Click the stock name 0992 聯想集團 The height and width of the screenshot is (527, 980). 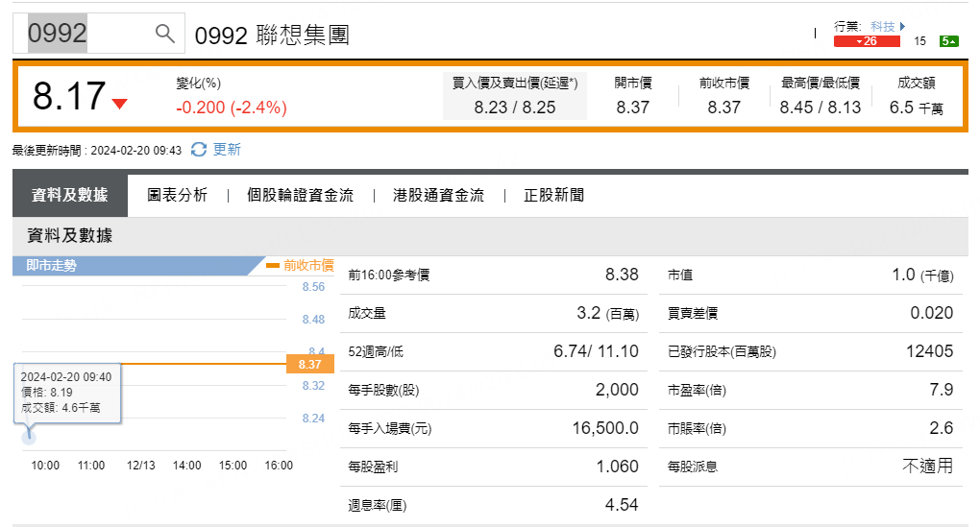(x=272, y=35)
